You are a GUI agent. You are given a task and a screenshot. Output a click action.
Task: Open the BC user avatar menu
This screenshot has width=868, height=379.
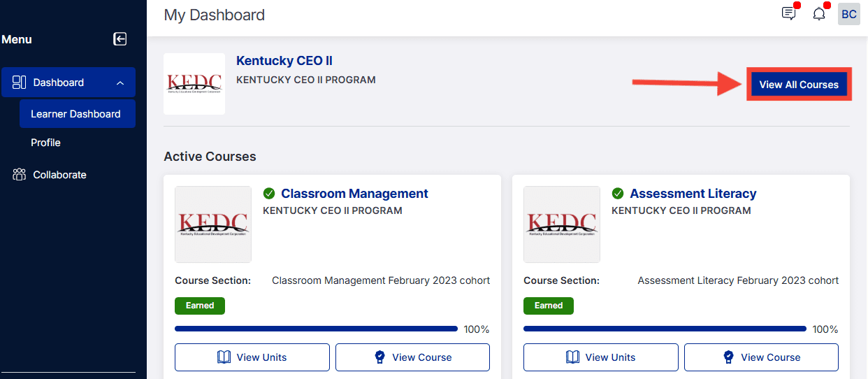point(849,14)
